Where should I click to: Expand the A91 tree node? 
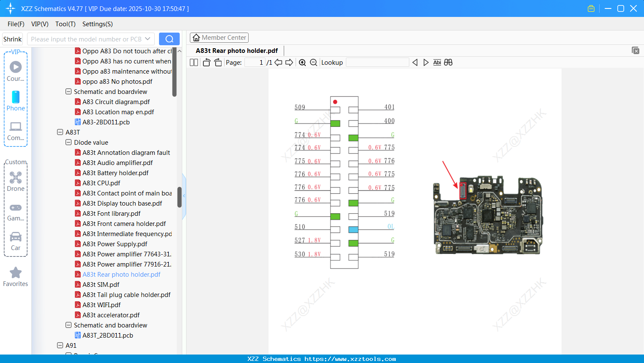coord(60,345)
